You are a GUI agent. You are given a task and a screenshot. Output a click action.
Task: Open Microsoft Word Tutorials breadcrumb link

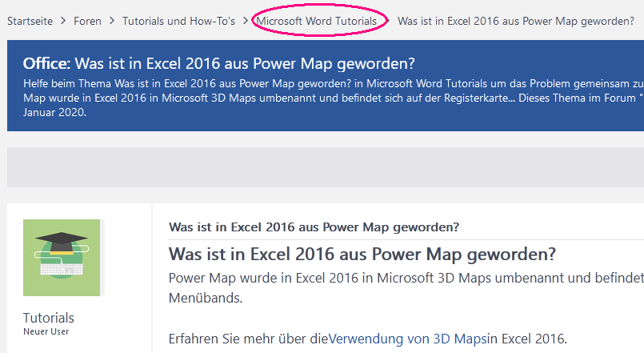point(317,21)
